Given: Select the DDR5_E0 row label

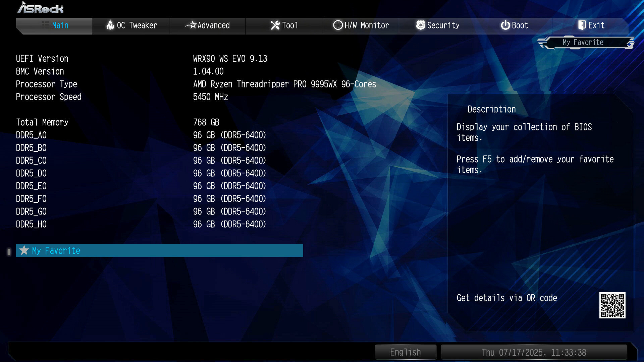Looking at the screenshot, I should click(31, 186).
